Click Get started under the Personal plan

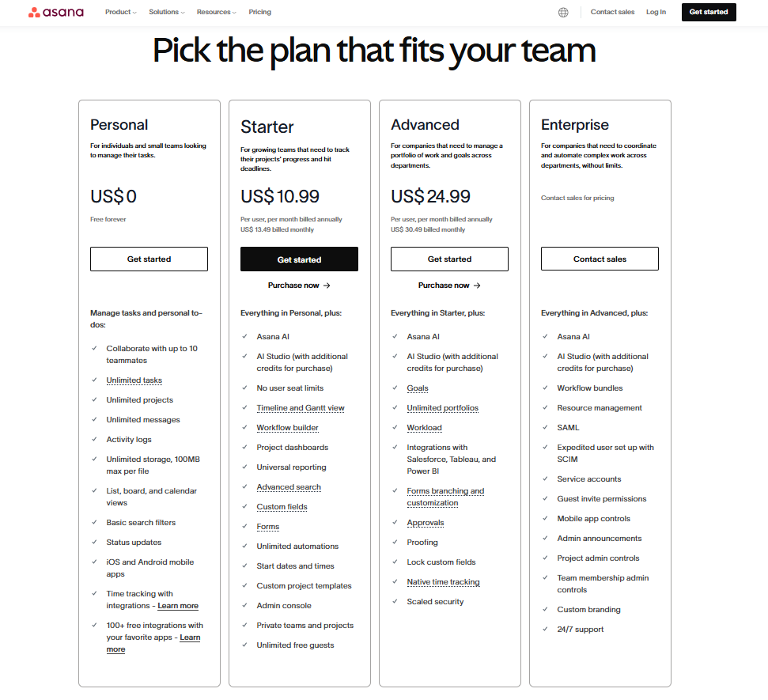click(x=149, y=259)
